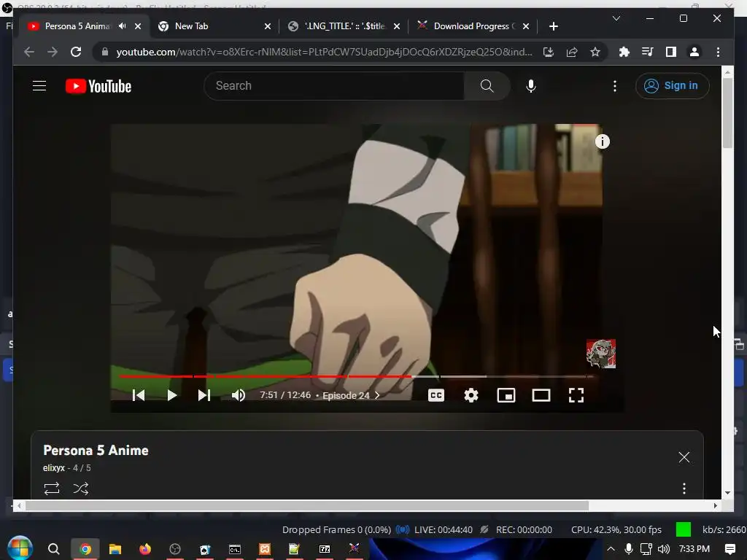This screenshot has width=747, height=560.
Task: Open Persona 5 Anime playlist title
Action: coord(96,451)
